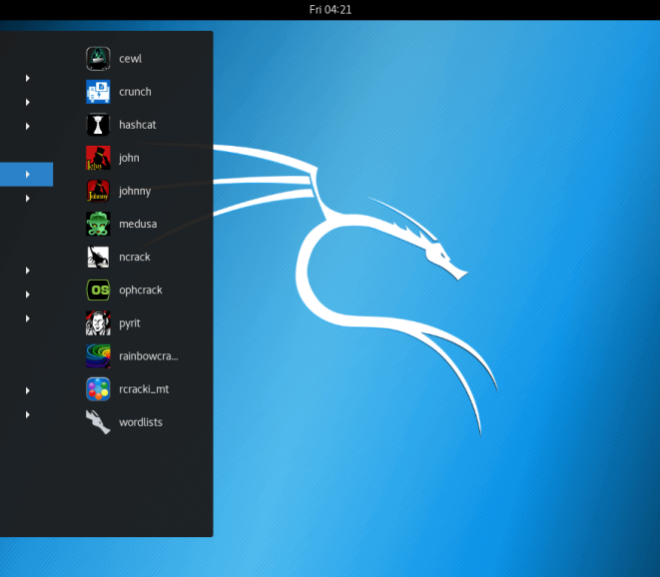Select the ncrack icon
Screen dimensions: 660x577
point(98,257)
